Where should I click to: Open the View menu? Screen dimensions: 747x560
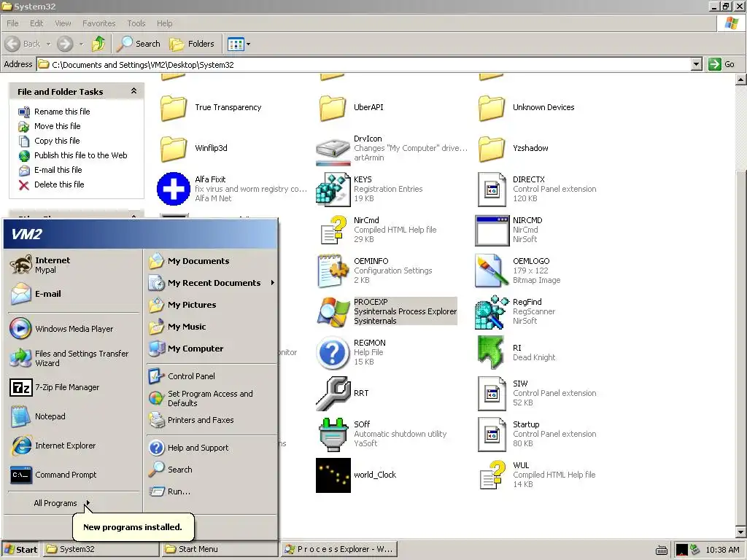pos(63,23)
